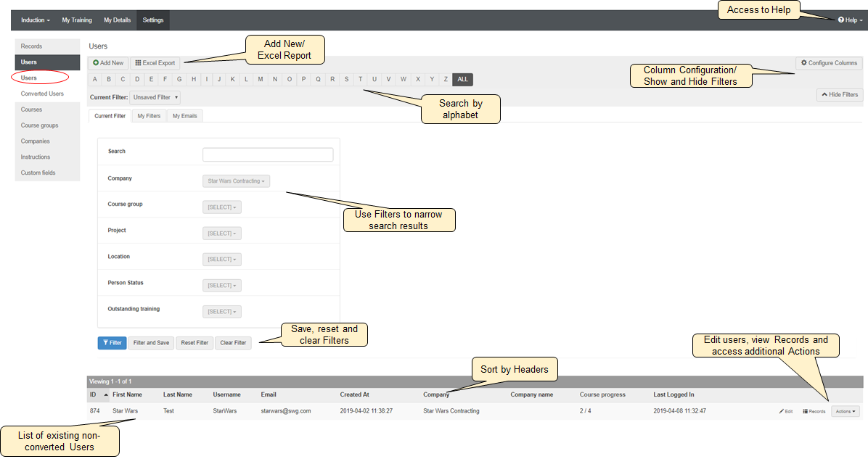Viewport: 868px width, 459px height.
Task: Open the Person Status select dropdown
Action: [221, 286]
